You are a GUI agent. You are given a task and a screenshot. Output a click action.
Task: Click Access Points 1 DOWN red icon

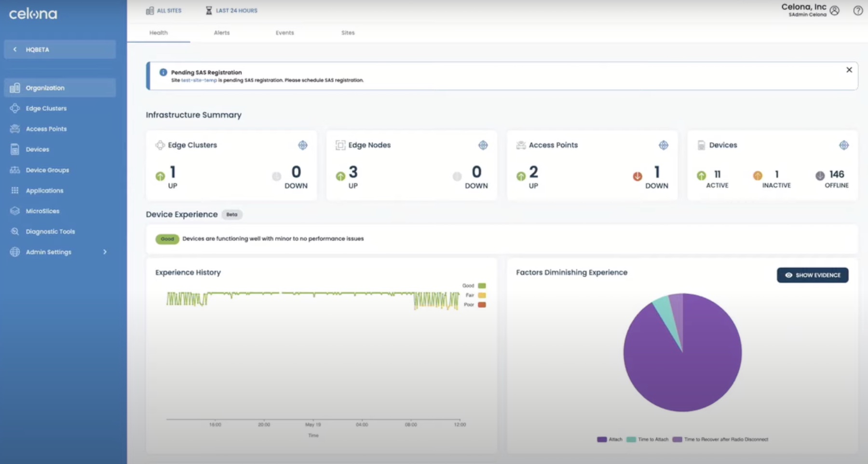637,177
